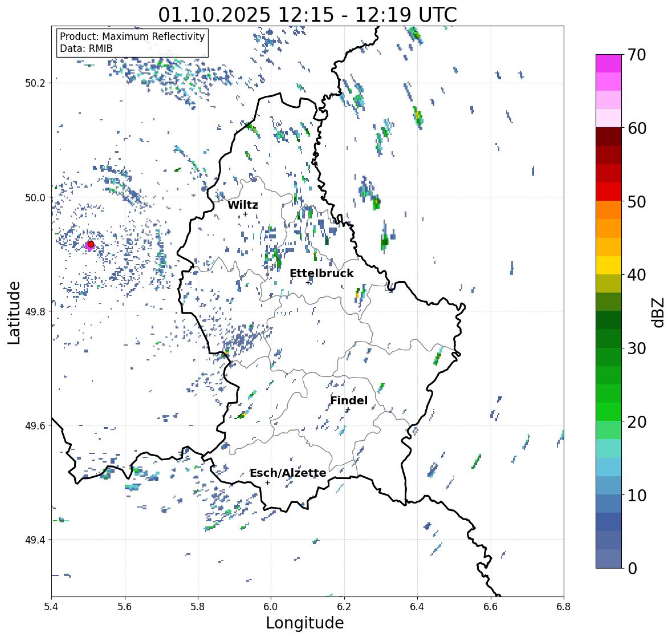Click the 'Data: RMIB' legend text

click(86, 48)
